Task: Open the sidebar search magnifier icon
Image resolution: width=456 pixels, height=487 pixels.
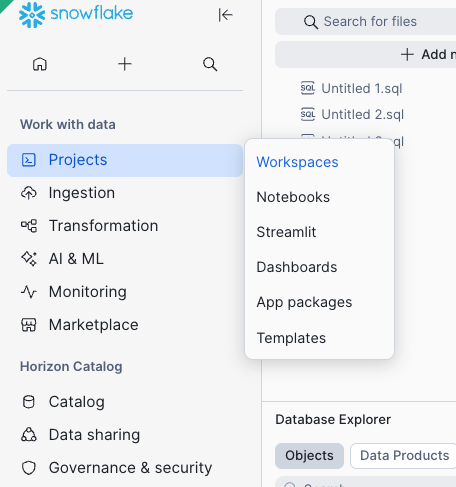Action: click(210, 64)
